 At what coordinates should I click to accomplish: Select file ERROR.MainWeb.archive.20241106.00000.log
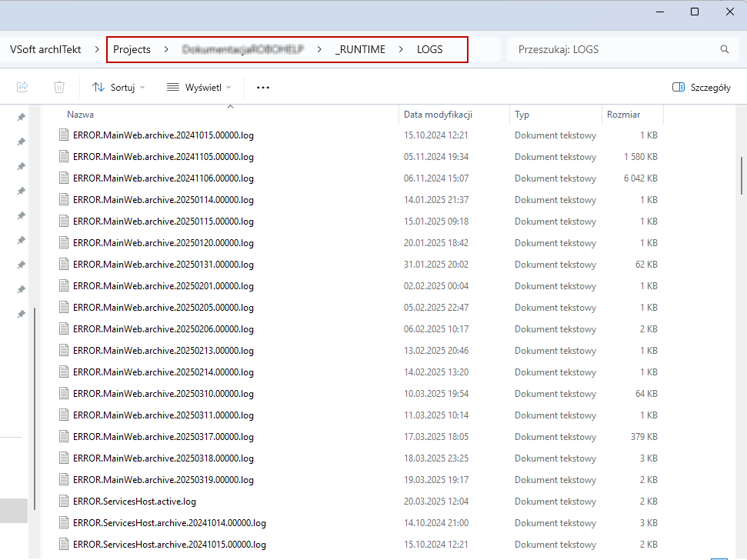point(163,178)
